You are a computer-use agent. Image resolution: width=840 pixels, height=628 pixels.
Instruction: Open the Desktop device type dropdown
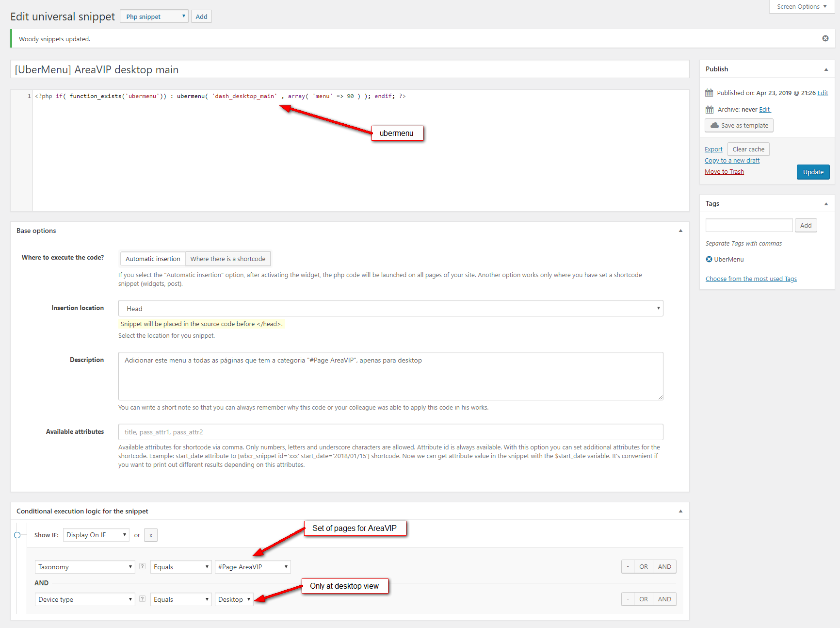pos(234,599)
